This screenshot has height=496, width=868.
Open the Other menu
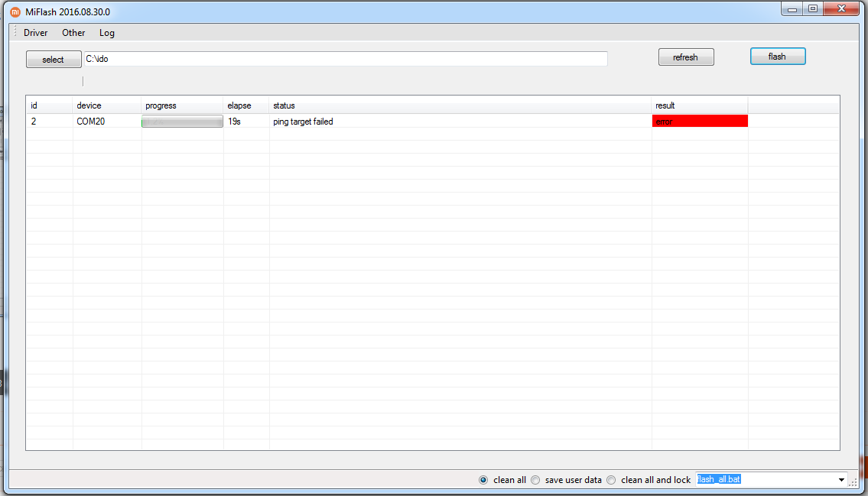tap(73, 33)
